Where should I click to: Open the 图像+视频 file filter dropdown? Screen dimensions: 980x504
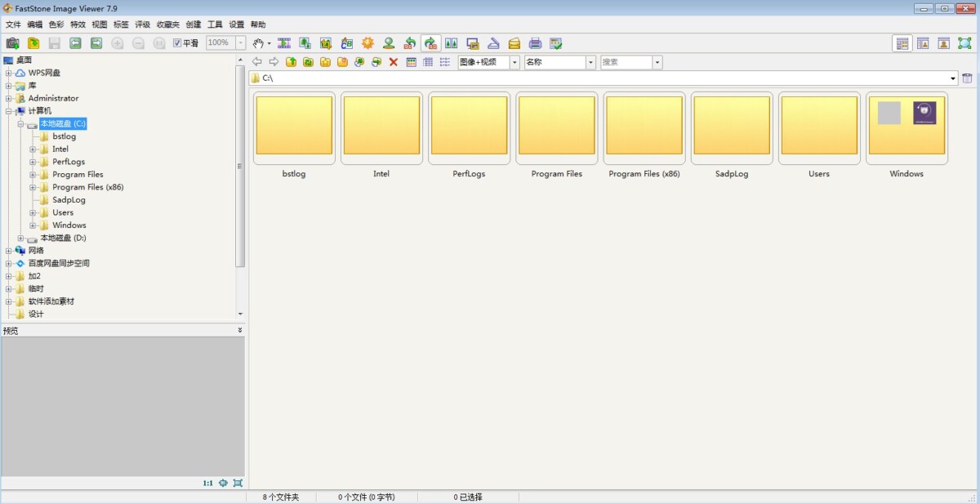(x=514, y=62)
